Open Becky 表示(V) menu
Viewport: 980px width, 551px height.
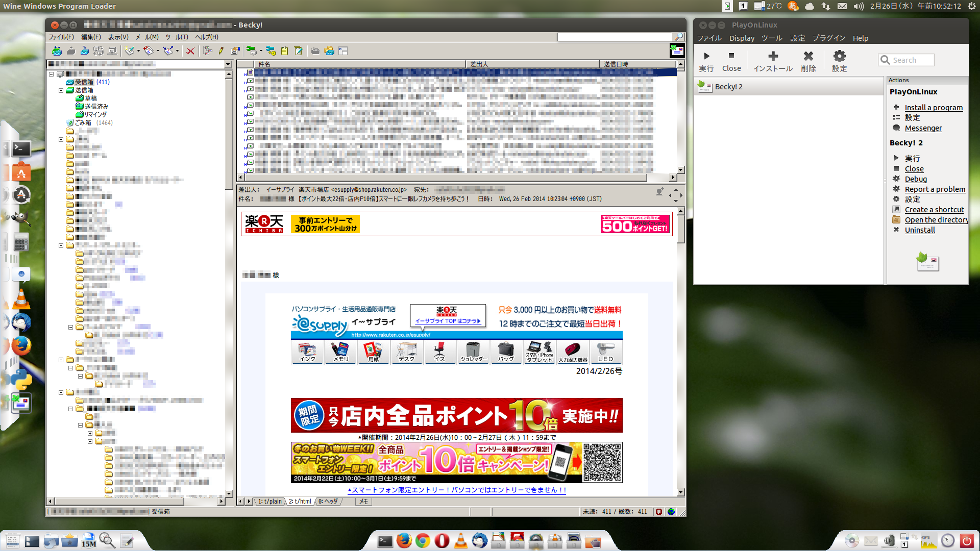pyautogui.click(x=118, y=37)
